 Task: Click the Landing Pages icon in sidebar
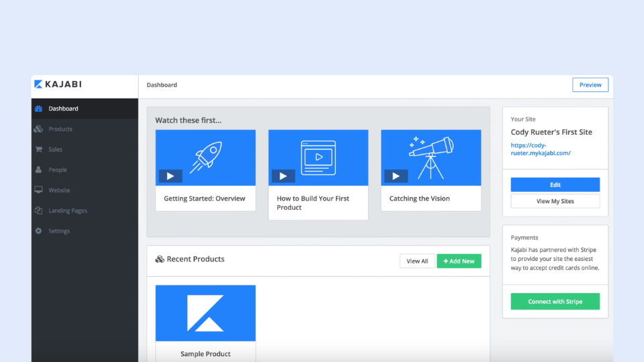(x=39, y=210)
